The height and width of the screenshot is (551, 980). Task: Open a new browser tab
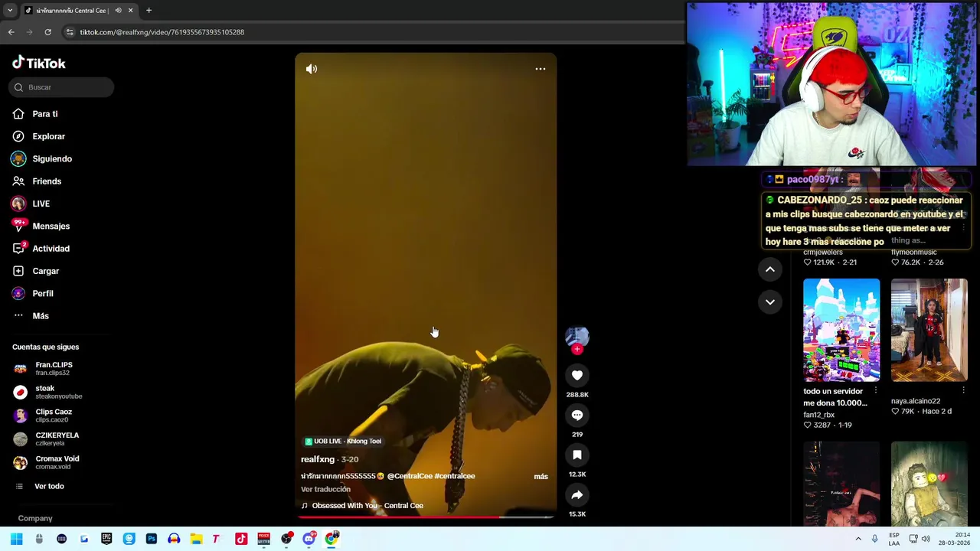149,11
